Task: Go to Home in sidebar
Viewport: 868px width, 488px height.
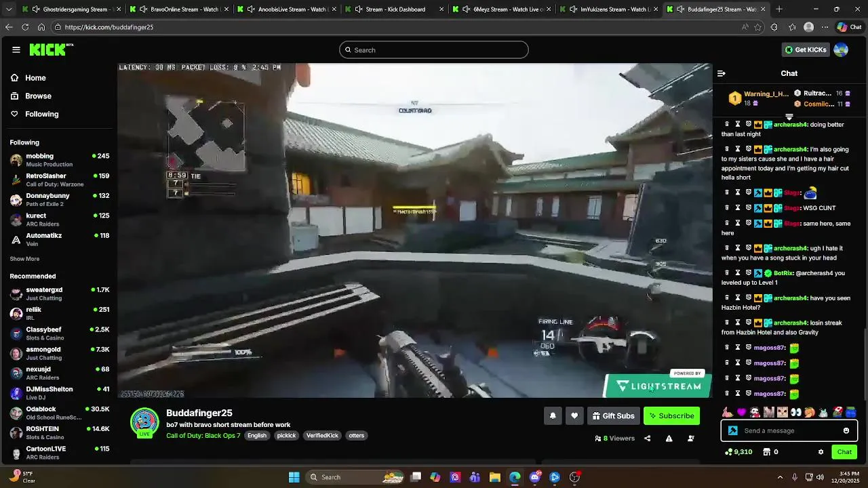Action: pyautogui.click(x=35, y=78)
